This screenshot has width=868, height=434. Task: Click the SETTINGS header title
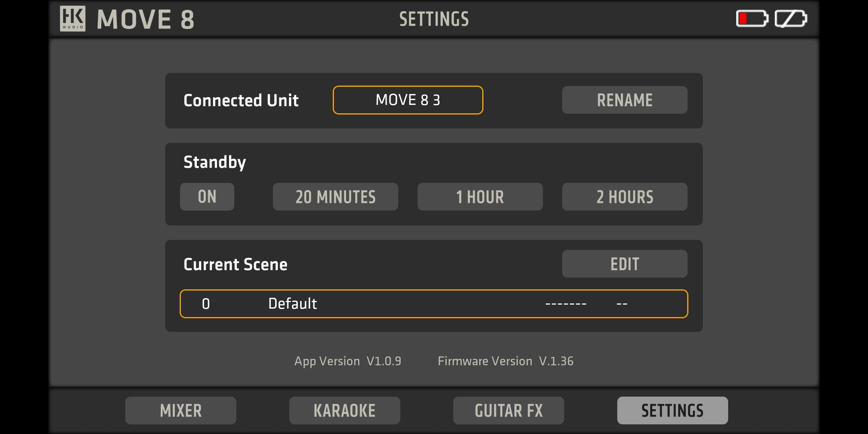coord(434,19)
